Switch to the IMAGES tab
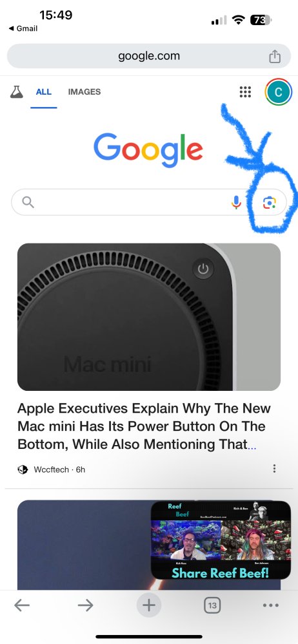Image resolution: width=298 pixels, height=644 pixels. tap(84, 92)
